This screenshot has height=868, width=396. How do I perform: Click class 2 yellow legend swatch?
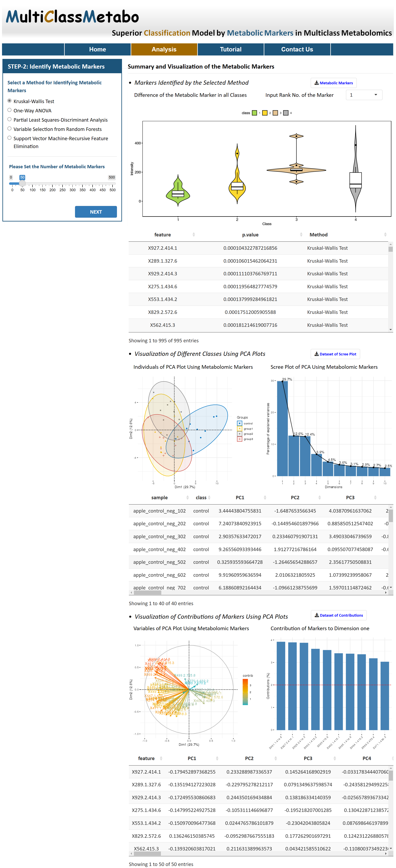click(265, 113)
